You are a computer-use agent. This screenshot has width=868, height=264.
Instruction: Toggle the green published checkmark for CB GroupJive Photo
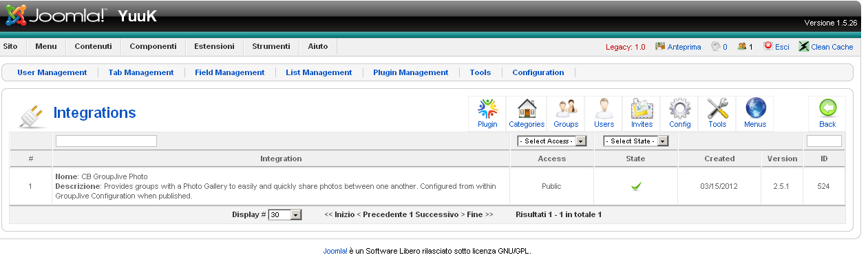point(636,186)
